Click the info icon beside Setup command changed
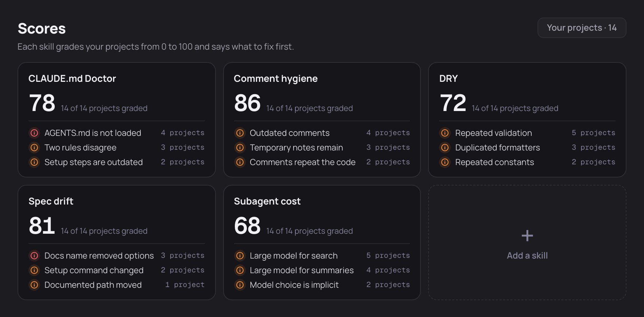644x317 pixels. coord(34,270)
